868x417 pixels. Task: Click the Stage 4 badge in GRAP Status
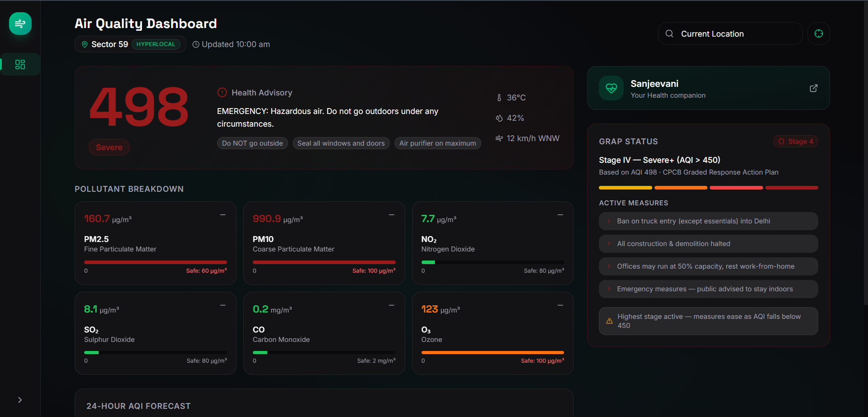[796, 142]
